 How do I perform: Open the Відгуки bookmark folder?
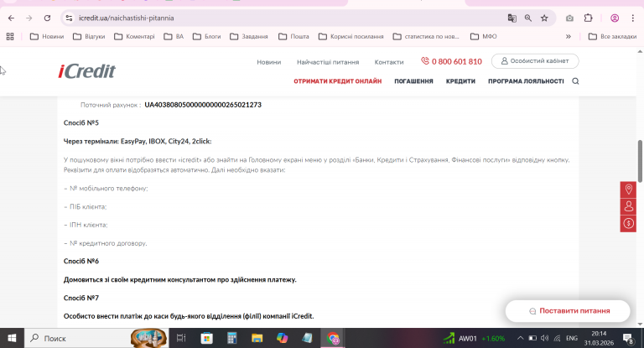pyautogui.click(x=89, y=37)
